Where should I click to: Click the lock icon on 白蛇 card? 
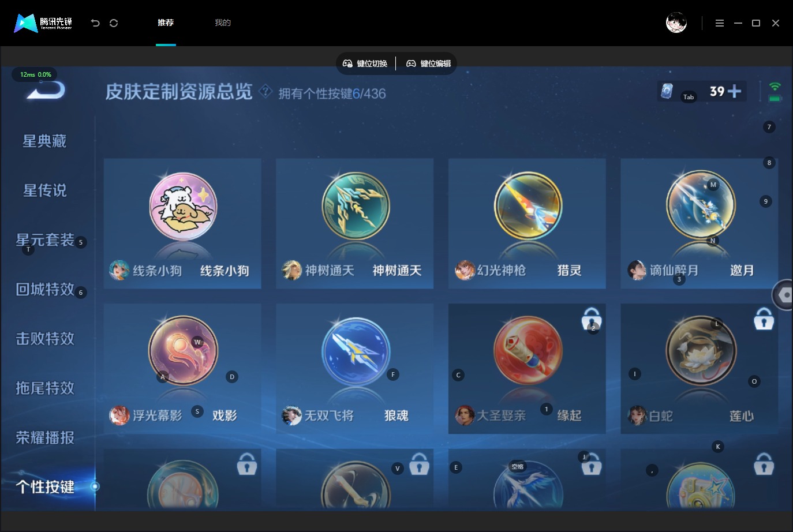point(764,319)
